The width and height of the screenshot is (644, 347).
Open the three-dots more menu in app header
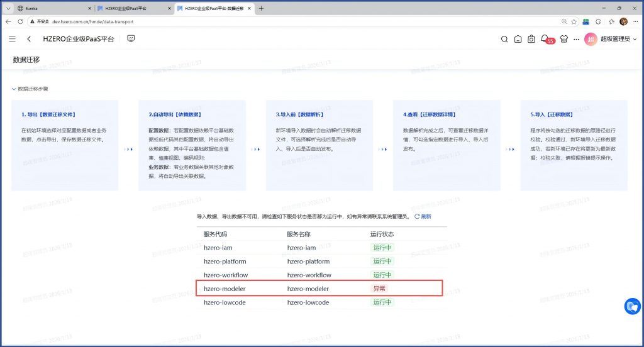(577, 39)
